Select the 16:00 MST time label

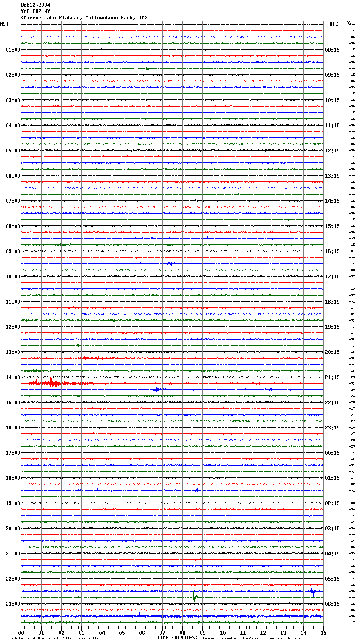[x=13, y=428]
